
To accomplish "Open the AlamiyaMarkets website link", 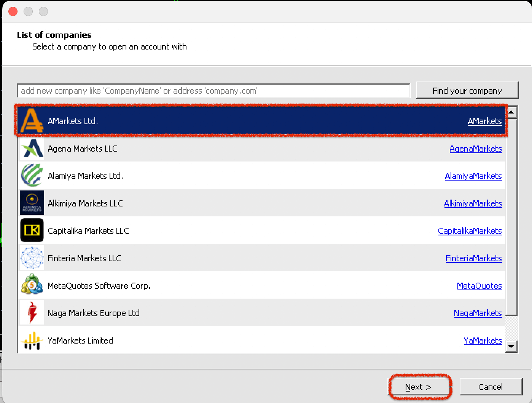I will 473,176.
